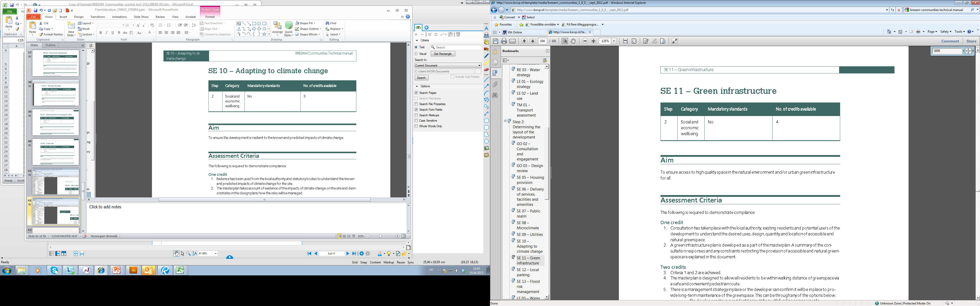
Task: Toggle the Search Markups checkbox
Action: (416, 115)
